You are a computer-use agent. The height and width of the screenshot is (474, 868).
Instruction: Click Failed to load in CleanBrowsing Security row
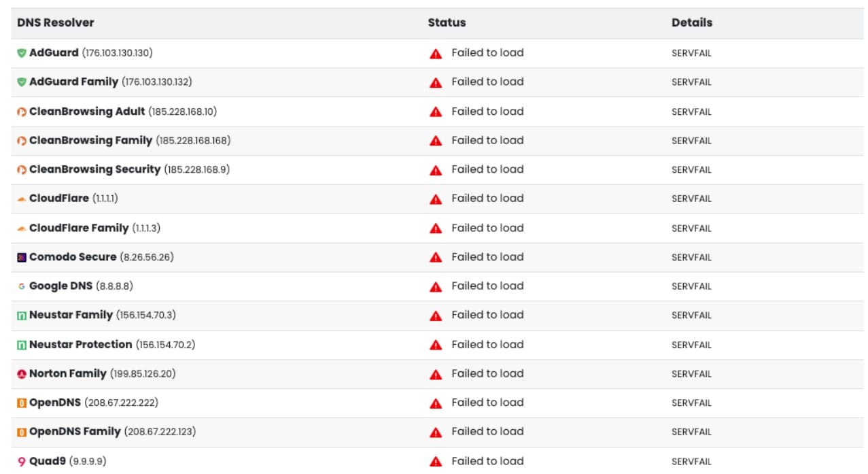tap(487, 169)
